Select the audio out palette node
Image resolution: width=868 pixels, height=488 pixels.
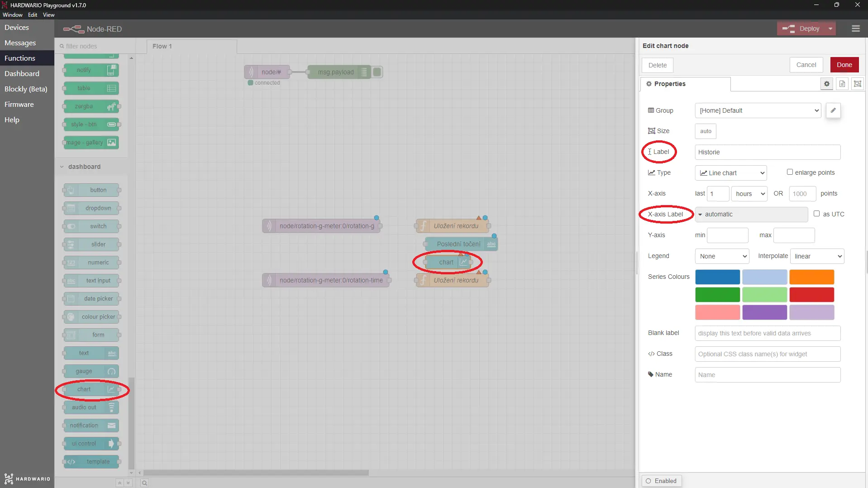pyautogui.click(x=91, y=407)
